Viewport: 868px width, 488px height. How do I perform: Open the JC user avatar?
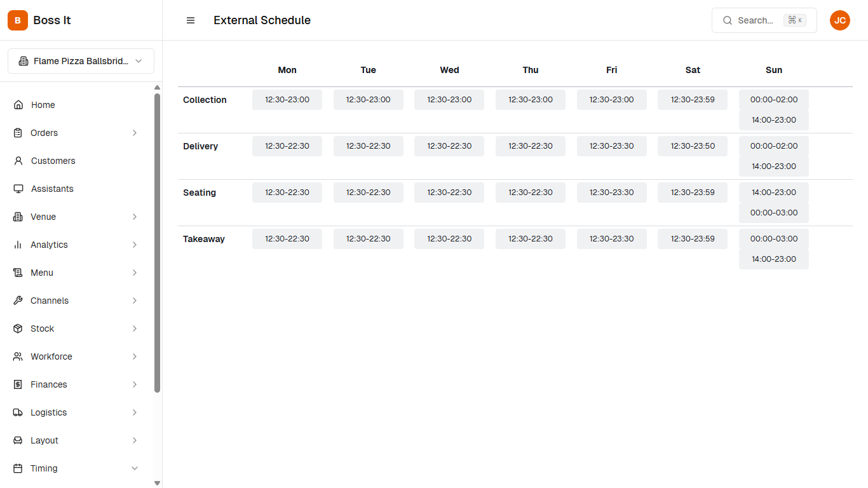click(x=839, y=20)
